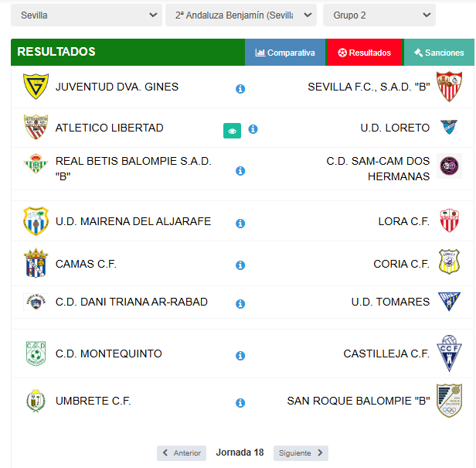
Task: Click info icon for Real Betis Balompie match
Action: pos(240,171)
